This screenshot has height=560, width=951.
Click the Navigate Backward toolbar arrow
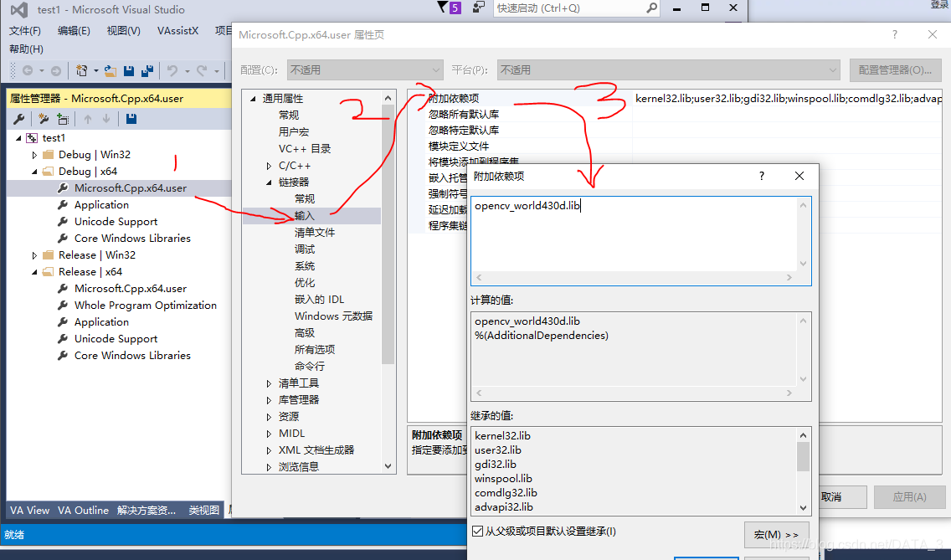click(x=28, y=71)
